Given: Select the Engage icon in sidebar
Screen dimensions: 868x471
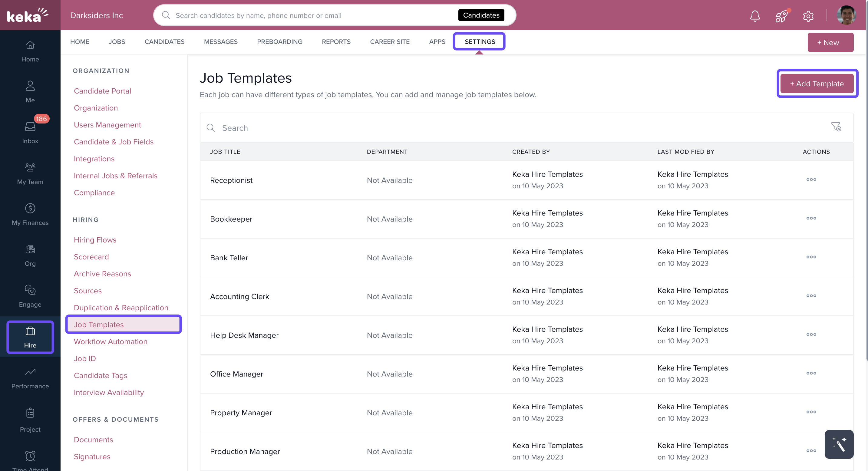Looking at the screenshot, I should click(x=30, y=296).
